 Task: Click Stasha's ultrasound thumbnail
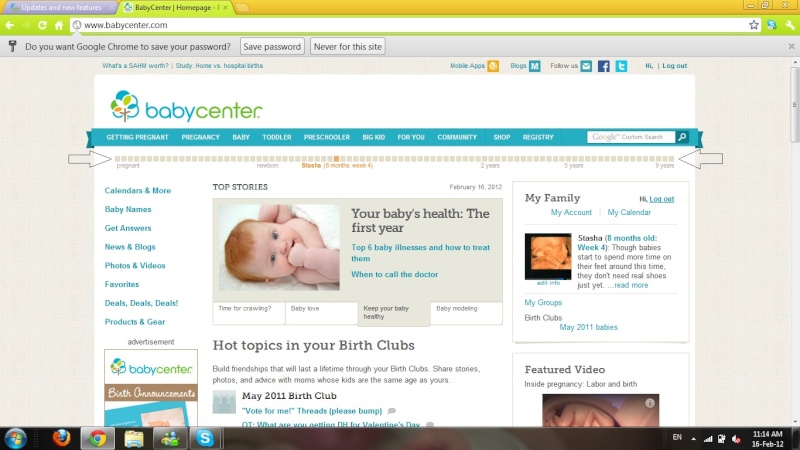coord(548,256)
